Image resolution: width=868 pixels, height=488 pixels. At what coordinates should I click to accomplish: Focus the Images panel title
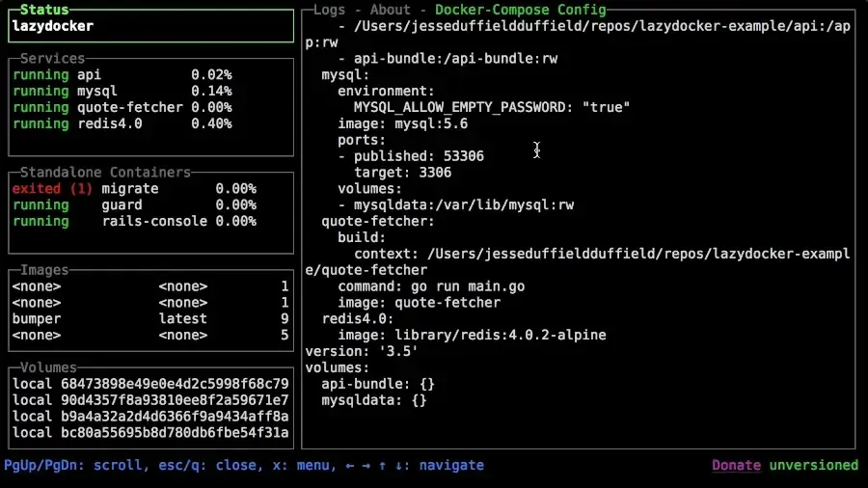click(44, 271)
